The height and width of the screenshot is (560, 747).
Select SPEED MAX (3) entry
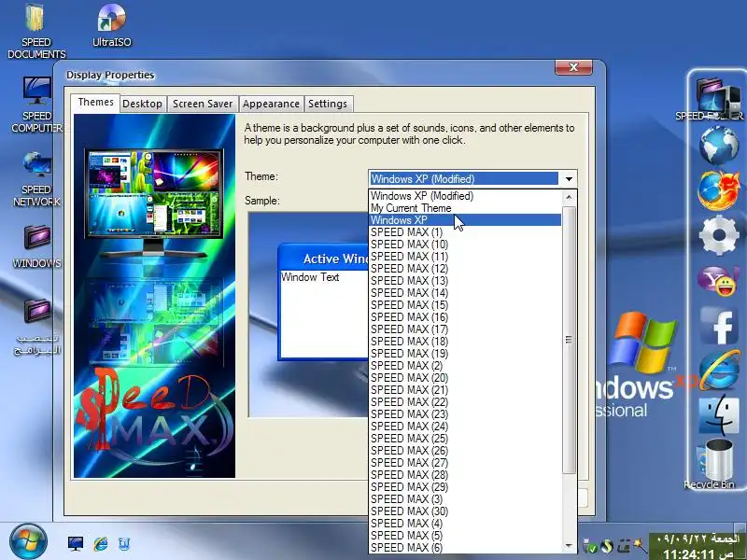tap(465, 499)
